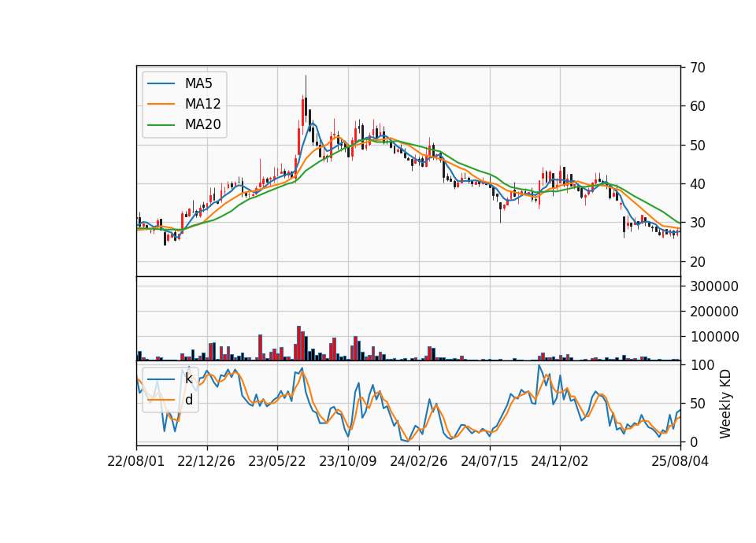Click the price axis value 70
Image resolution: width=756 pixels, height=543 pixels.
tap(698, 68)
